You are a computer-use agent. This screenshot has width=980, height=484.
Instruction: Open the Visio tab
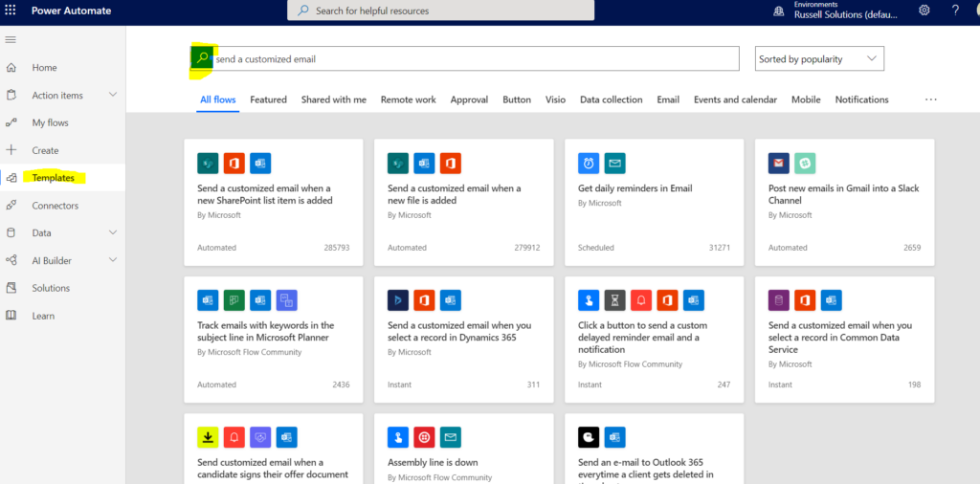(555, 99)
